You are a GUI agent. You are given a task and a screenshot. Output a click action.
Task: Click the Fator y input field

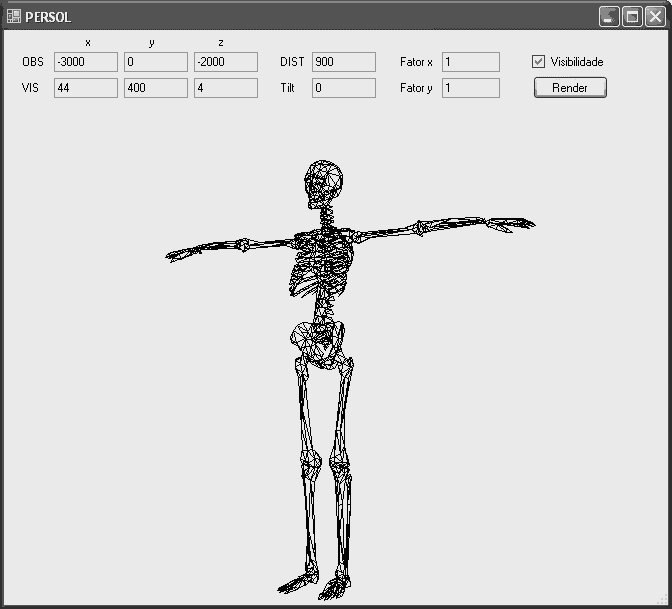click(470, 88)
